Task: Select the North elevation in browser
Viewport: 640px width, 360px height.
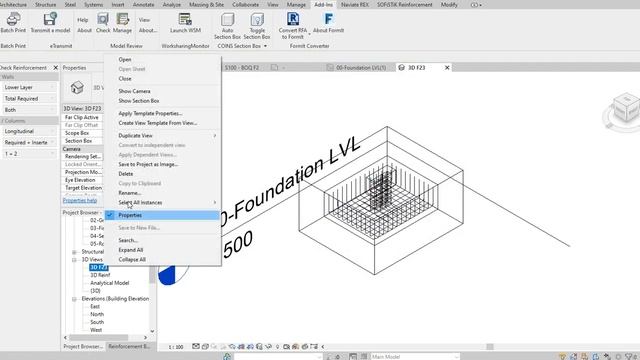Action: 97,314
